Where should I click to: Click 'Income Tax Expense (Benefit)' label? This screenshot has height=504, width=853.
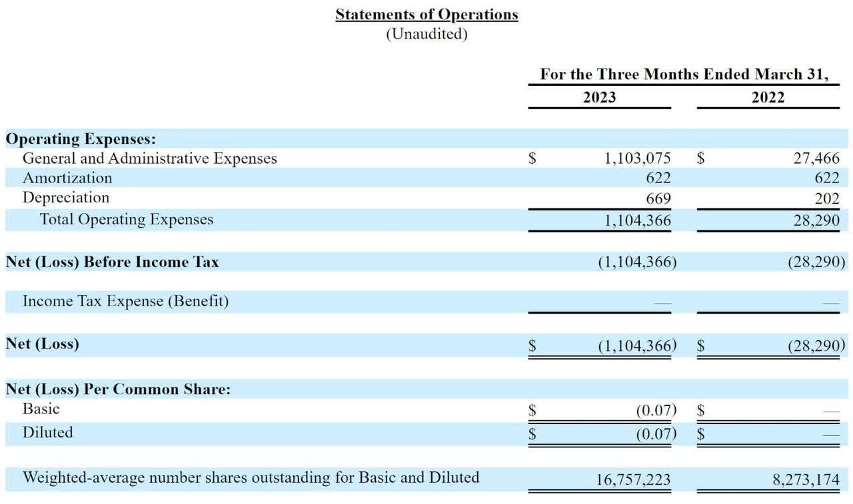click(x=125, y=301)
